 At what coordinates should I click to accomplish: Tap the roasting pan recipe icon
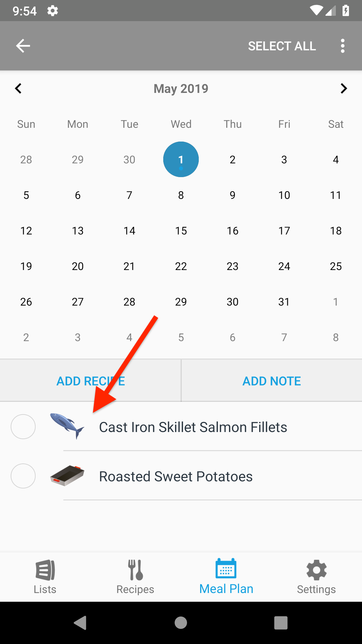click(67, 476)
